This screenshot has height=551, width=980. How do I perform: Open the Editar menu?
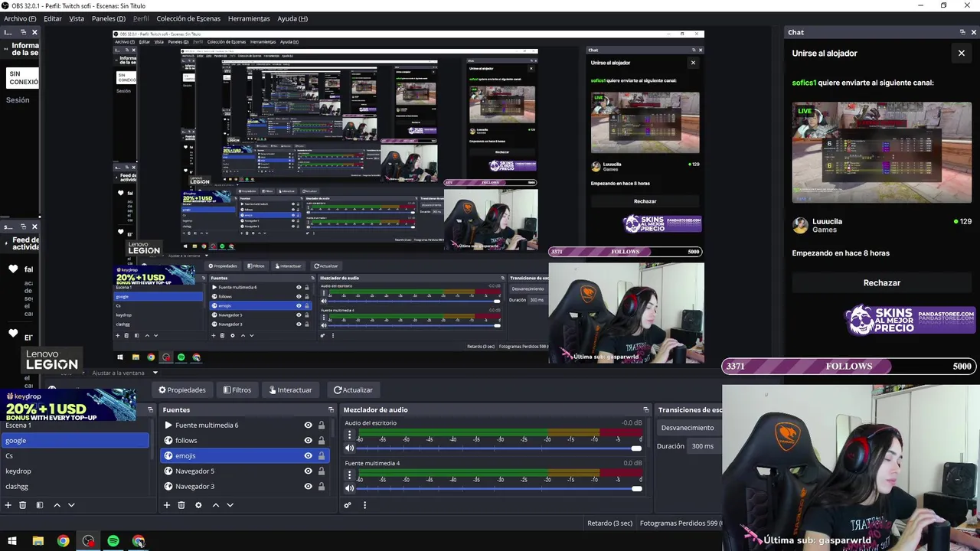tap(53, 18)
